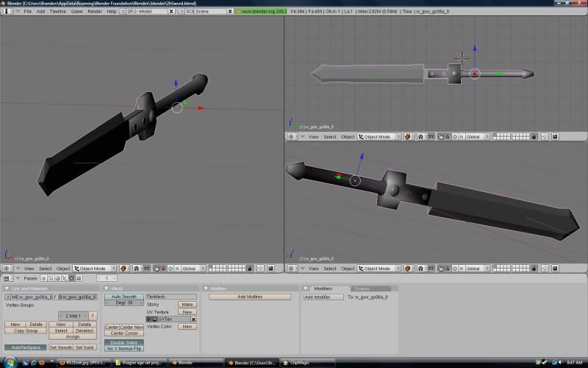
Task: Switch to Logic context icon in Panels header
Action: click(43, 278)
